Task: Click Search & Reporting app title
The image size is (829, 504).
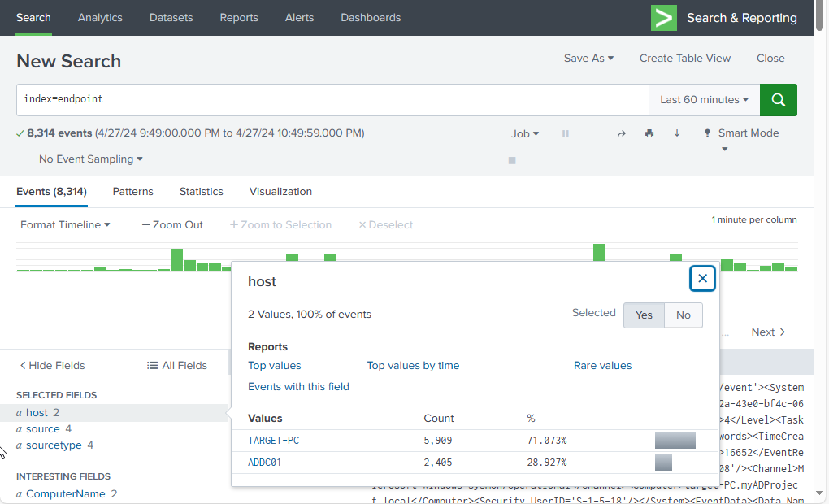Action: (x=742, y=18)
